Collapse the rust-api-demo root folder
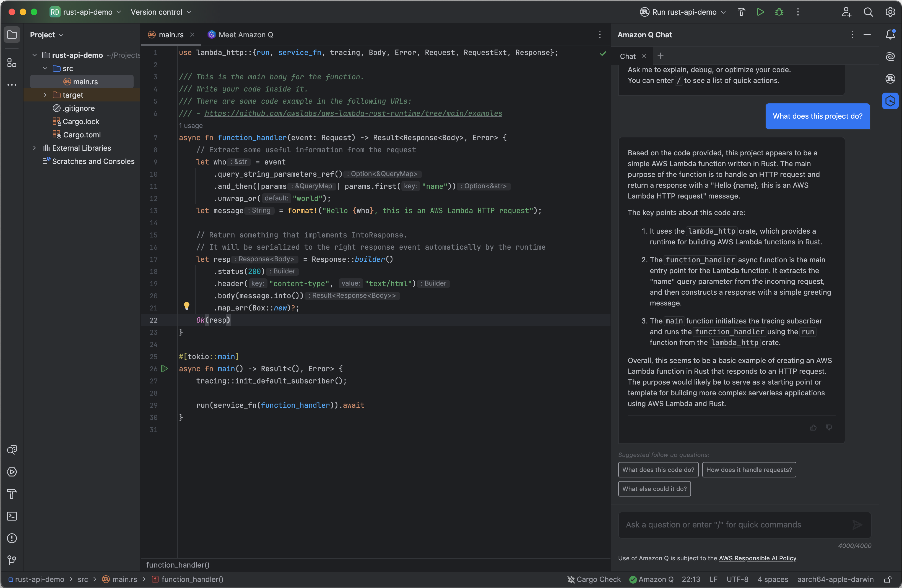 tap(35, 55)
